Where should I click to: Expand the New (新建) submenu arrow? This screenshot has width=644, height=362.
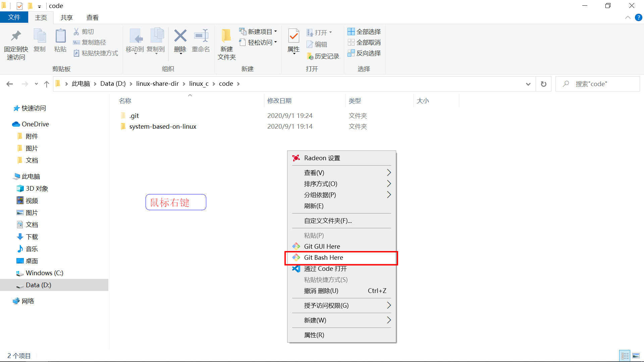(389, 320)
